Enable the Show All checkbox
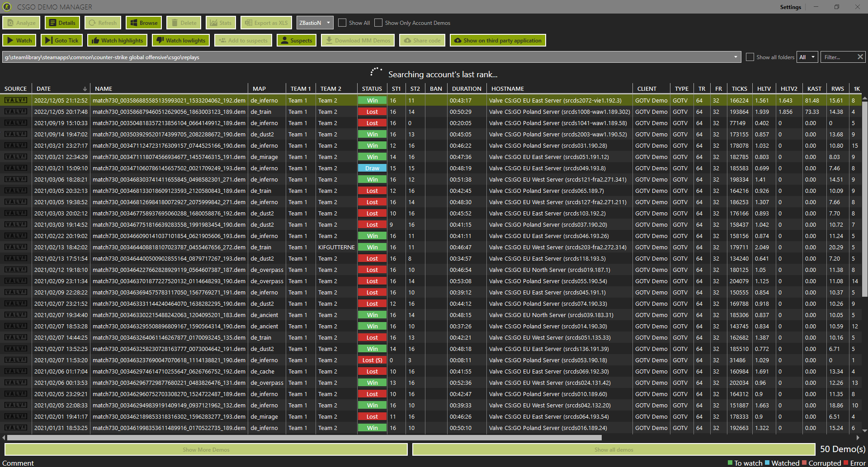The width and height of the screenshot is (868, 467). (x=342, y=23)
